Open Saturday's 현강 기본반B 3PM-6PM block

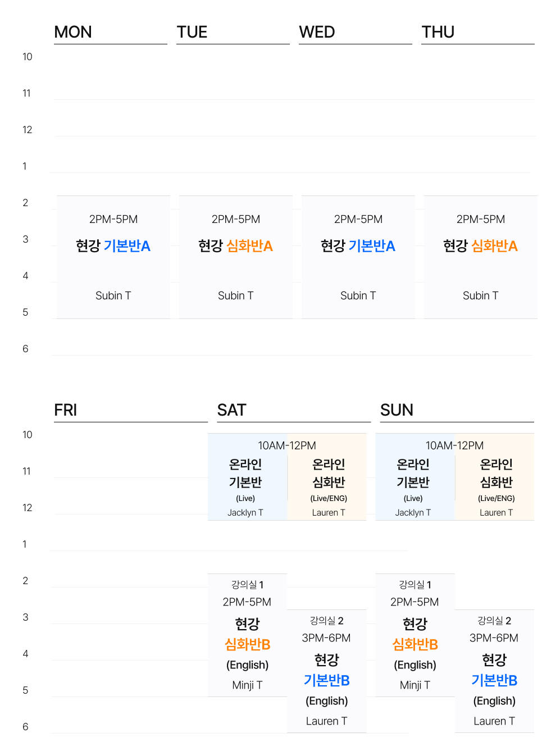pos(326,671)
